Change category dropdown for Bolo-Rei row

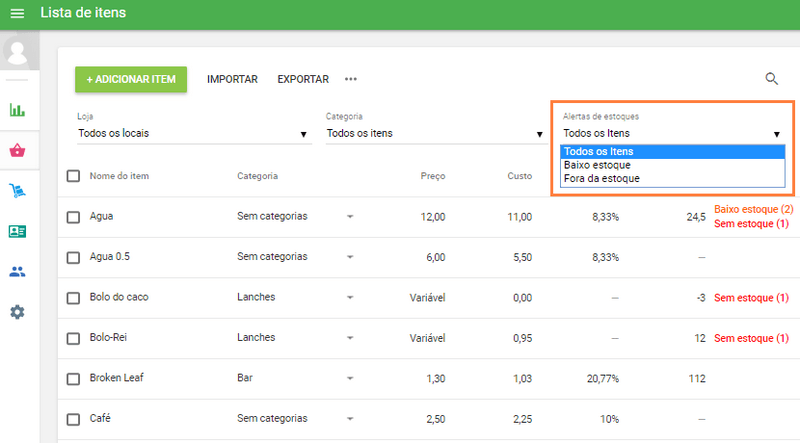click(350, 338)
